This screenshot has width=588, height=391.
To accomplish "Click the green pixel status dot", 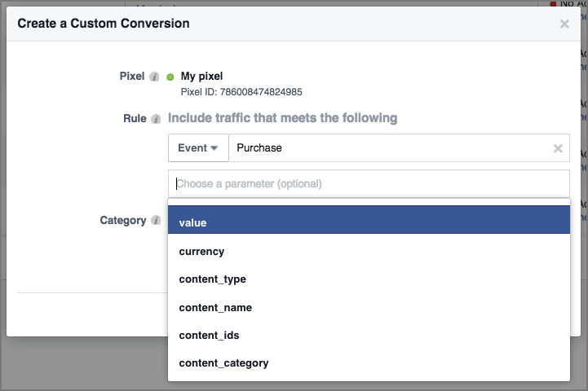I will coord(170,77).
